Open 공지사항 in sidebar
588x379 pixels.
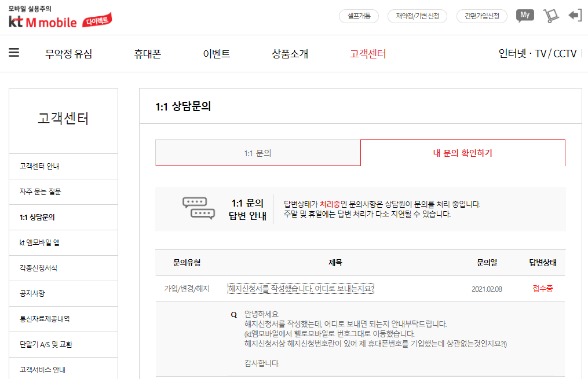tap(63, 293)
